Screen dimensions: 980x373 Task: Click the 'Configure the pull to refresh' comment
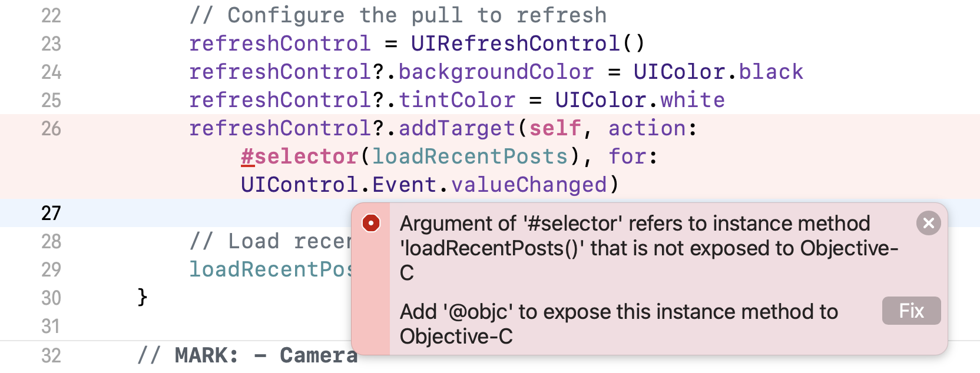398,15
